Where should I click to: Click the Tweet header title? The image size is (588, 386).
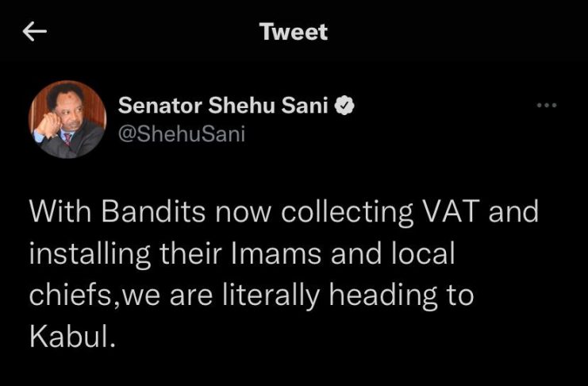pos(293,32)
